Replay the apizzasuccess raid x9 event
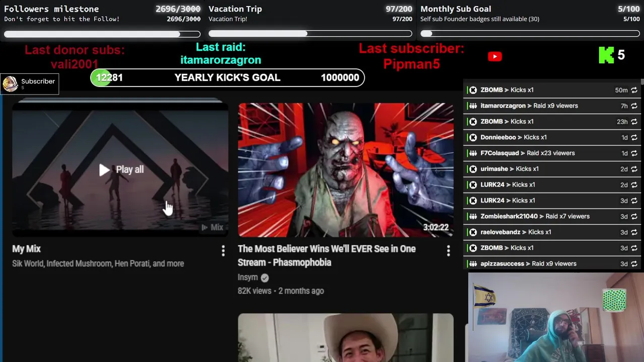The width and height of the screenshot is (644, 362). (x=634, y=264)
